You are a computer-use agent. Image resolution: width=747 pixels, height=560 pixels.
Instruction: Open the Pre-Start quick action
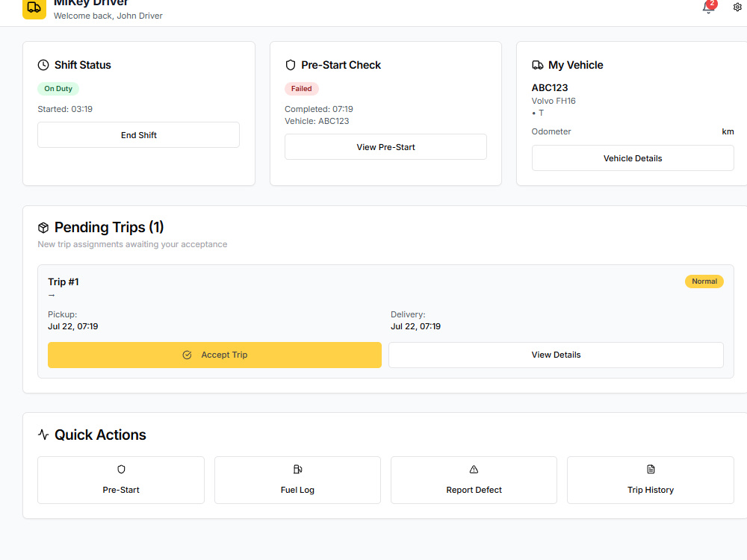(x=121, y=480)
